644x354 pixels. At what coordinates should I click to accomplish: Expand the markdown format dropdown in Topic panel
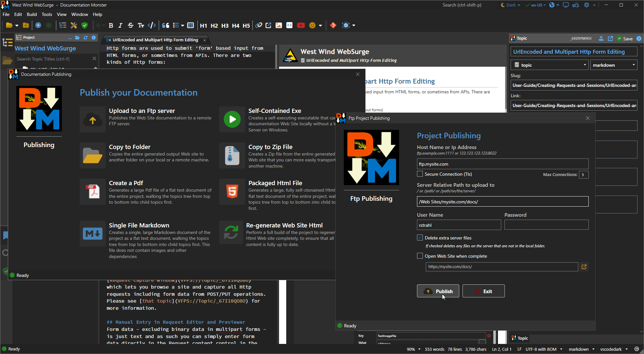[x=613, y=65]
